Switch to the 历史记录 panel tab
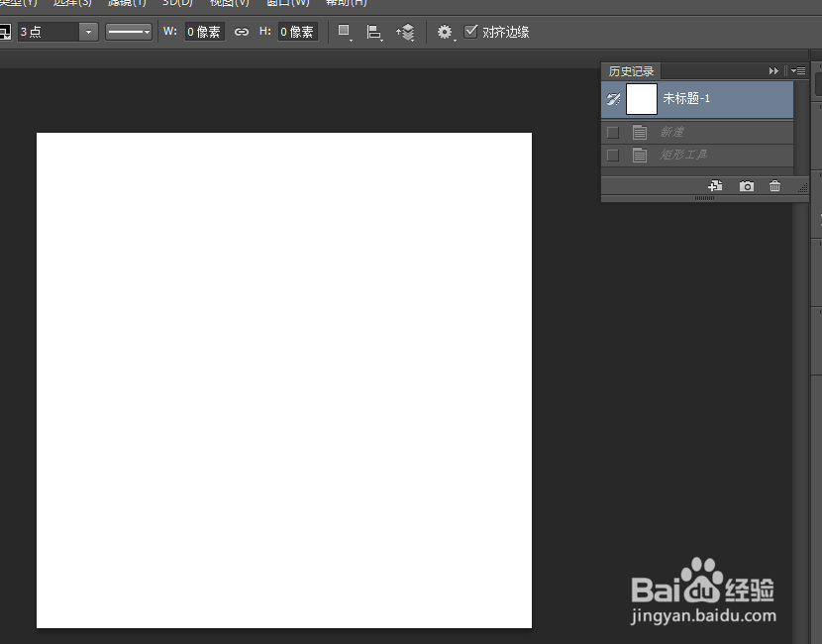Viewport: 822px width, 644px height. [631, 70]
